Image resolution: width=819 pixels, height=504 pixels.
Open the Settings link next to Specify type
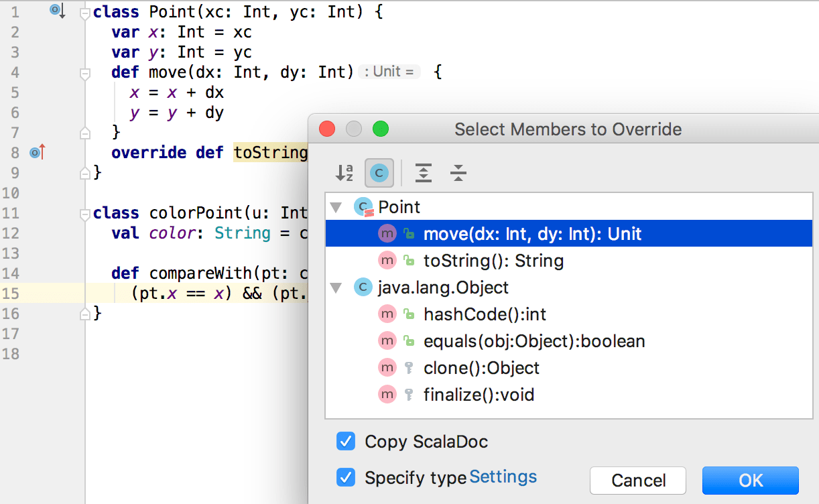click(503, 477)
